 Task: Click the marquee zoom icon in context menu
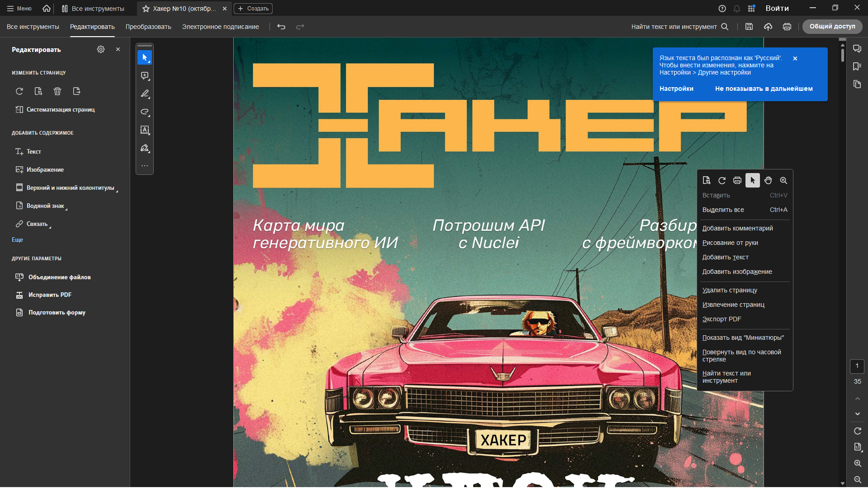(783, 180)
